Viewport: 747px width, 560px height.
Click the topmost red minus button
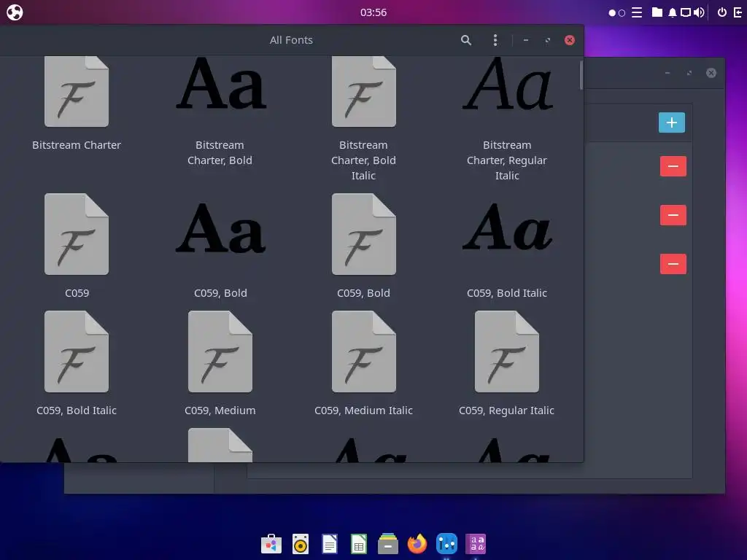(x=673, y=166)
